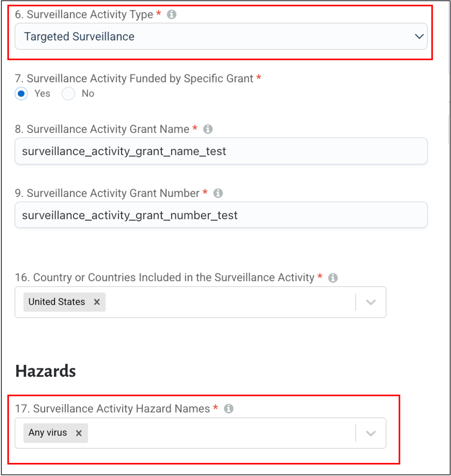Expand the countries list chevron
Image resolution: width=451 pixels, height=476 pixels.
[371, 302]
